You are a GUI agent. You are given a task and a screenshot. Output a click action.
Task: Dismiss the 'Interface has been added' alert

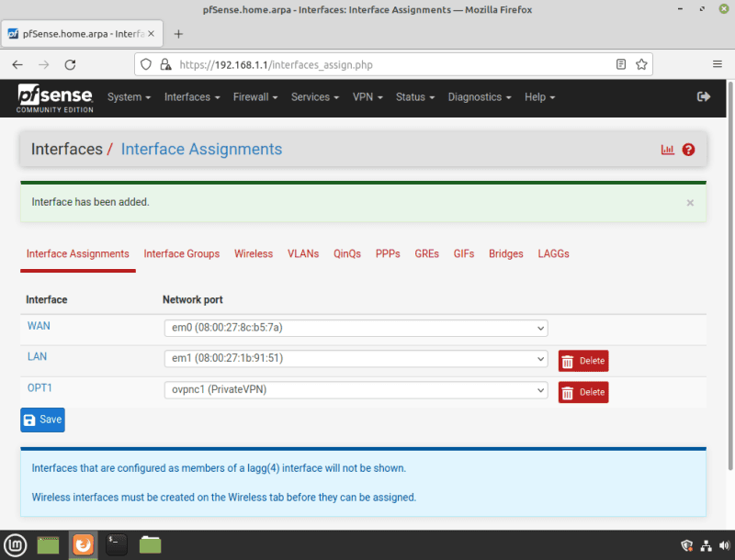coord(690,203)
